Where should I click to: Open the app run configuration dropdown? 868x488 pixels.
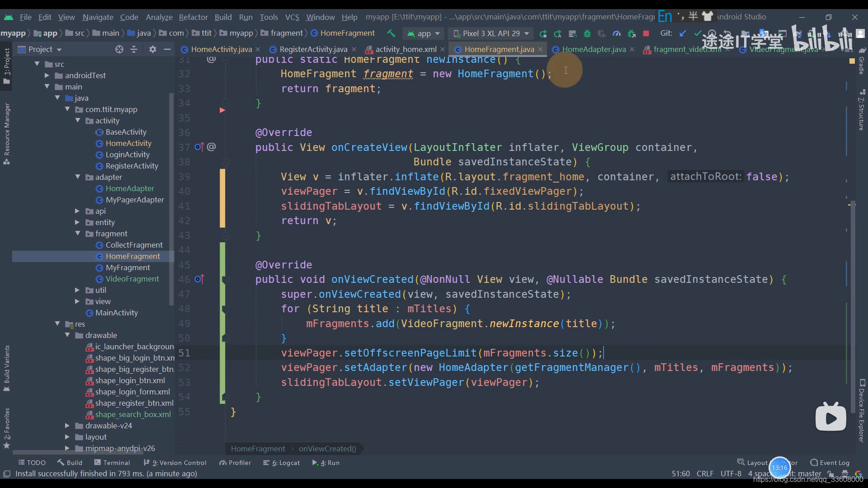click(x=424, y=33)
